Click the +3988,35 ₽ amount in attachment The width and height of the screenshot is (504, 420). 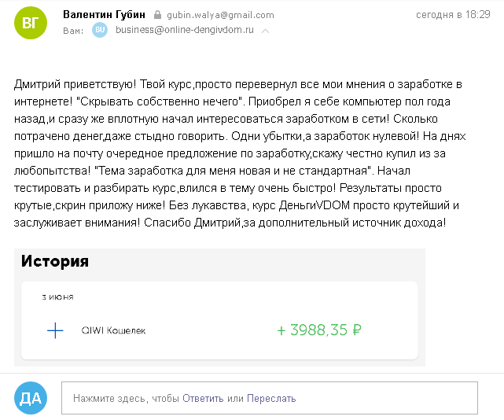click(319, 330)
